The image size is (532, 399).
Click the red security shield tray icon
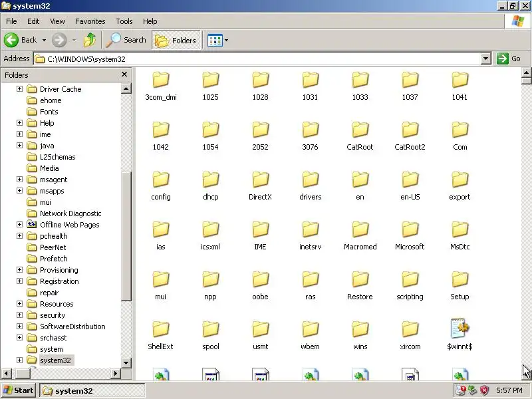tap(485, 390)
